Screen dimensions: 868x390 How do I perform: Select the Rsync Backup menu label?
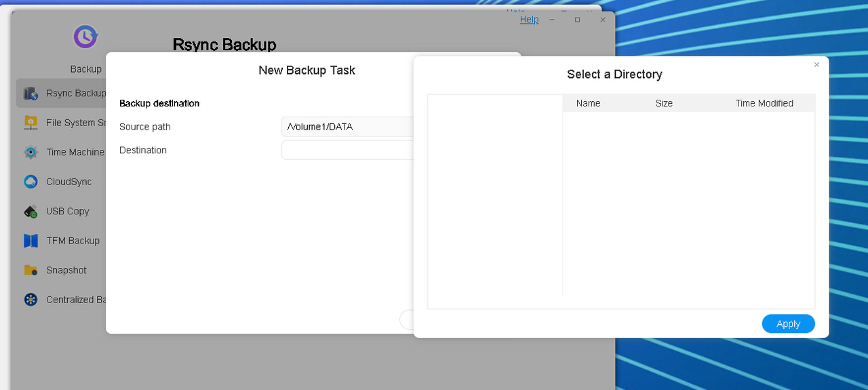tap(76, 93)
